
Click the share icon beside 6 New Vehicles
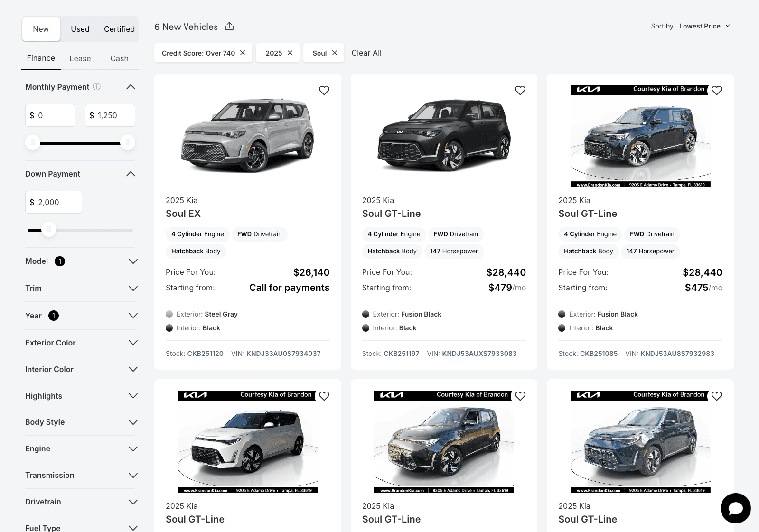(x=229, y=26)
